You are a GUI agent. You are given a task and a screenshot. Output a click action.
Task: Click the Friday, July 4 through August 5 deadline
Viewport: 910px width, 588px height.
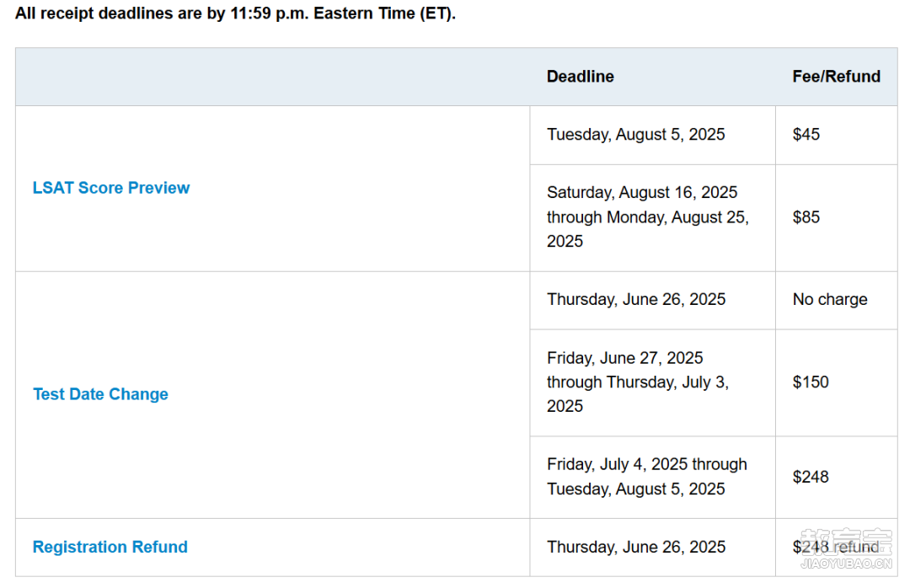tap(647, 477)
